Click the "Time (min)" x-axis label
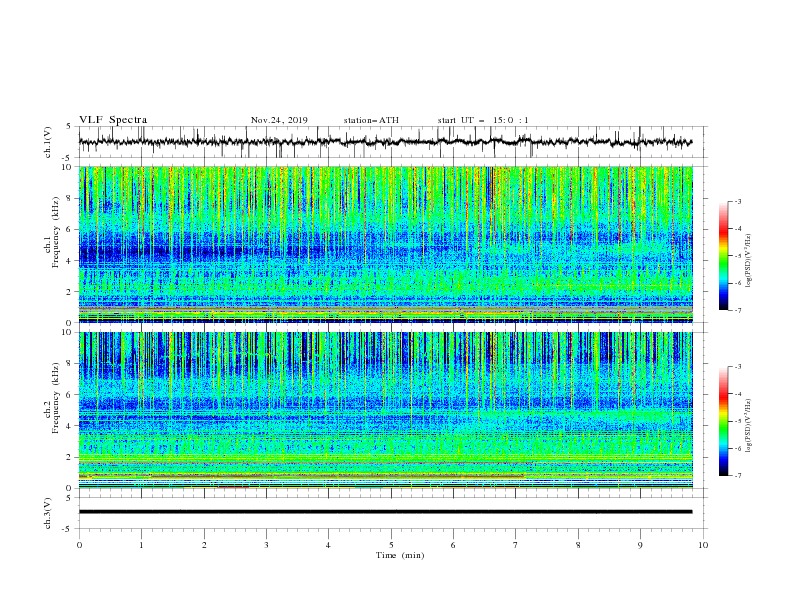Screen dimensions: 792x612 click(400, 555)
